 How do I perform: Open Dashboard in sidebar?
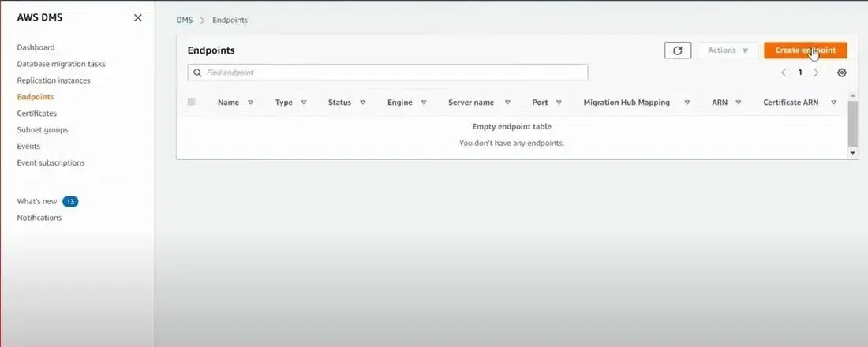(36, 47)
